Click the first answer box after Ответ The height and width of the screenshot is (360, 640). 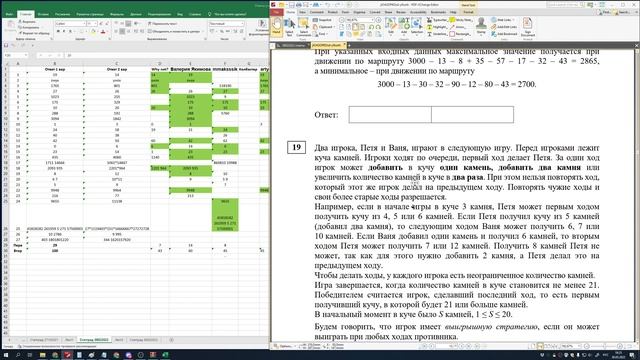pyautogui.click(x=390, y=115)
